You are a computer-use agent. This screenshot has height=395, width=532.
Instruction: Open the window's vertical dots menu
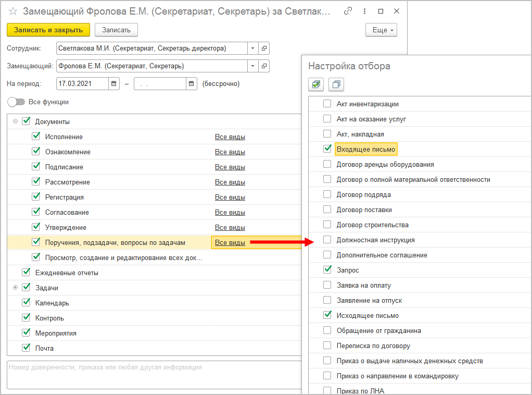[x=364, y=11]
